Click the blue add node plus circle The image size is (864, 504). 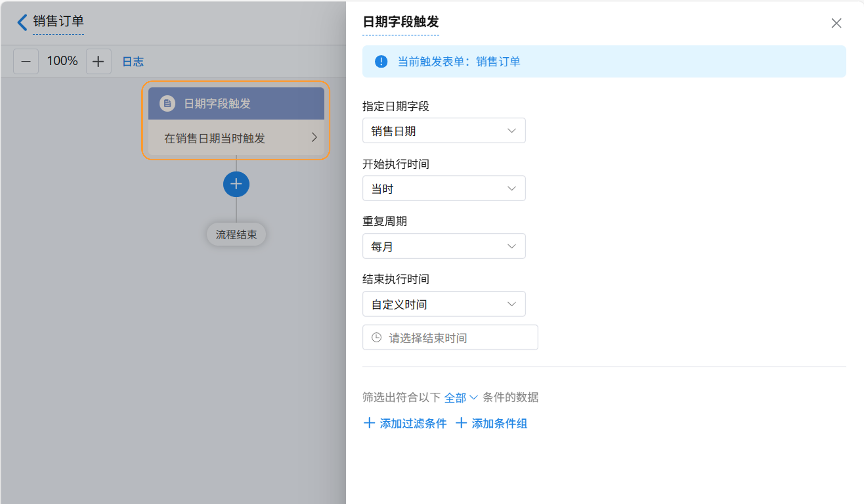pos(236,184)
